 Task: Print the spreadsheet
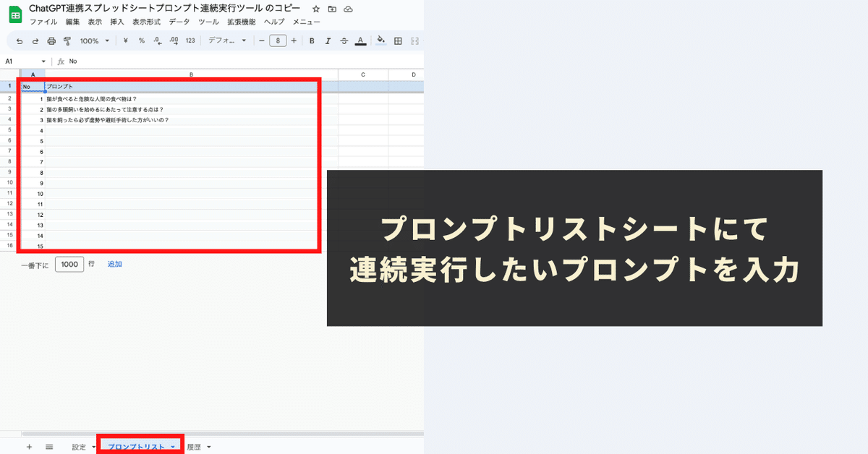51,41
